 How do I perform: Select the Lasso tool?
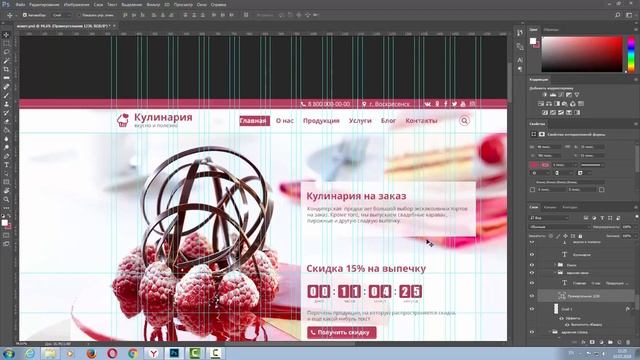(6, 52)
